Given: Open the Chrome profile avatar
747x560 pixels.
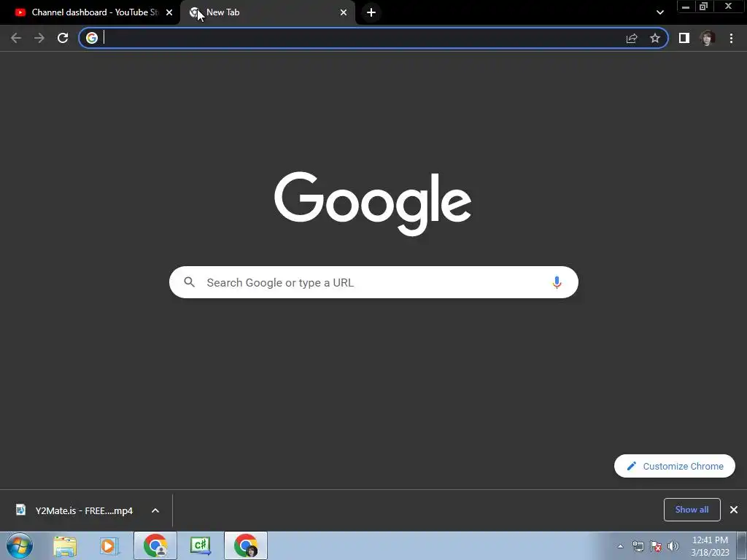Looking at the screenshot, I should pos(708,38).
